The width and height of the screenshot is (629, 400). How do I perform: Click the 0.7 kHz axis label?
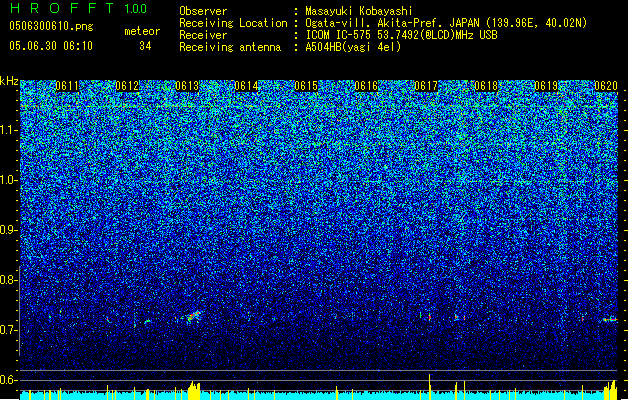point(8,330)
